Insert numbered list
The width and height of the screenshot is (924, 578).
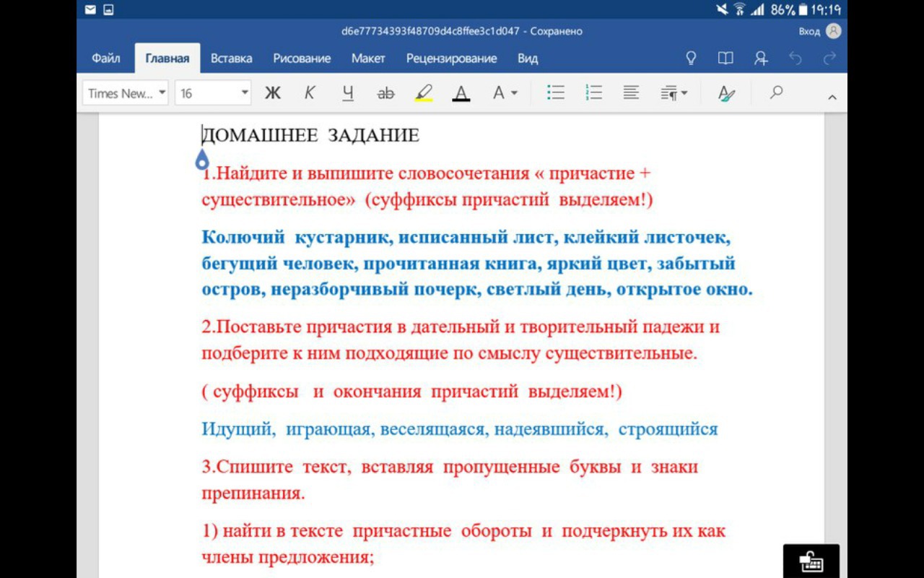(x=594, y=92)
